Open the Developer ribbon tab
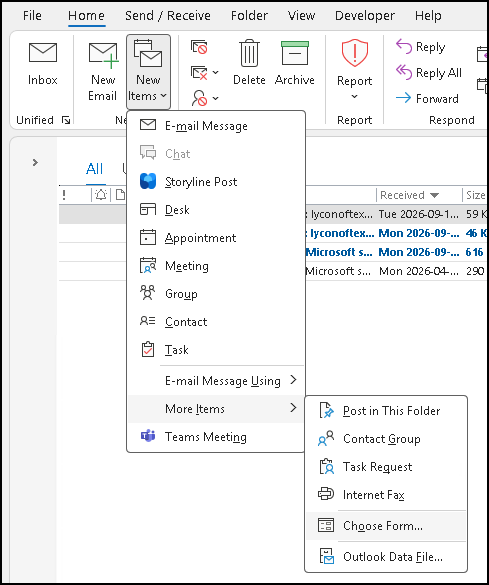 coord(364,16)
